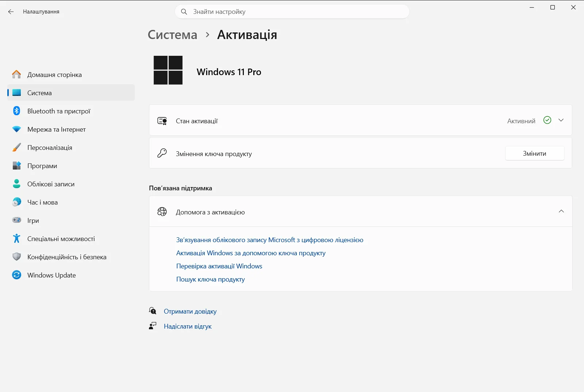Maximize the Налаштування window

[553, 7]
